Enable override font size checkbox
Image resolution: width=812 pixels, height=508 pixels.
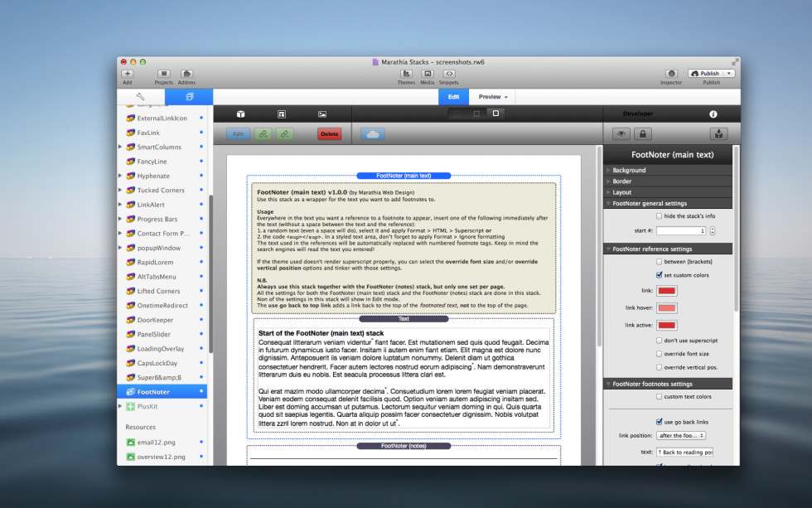click(x=660, y=354)
